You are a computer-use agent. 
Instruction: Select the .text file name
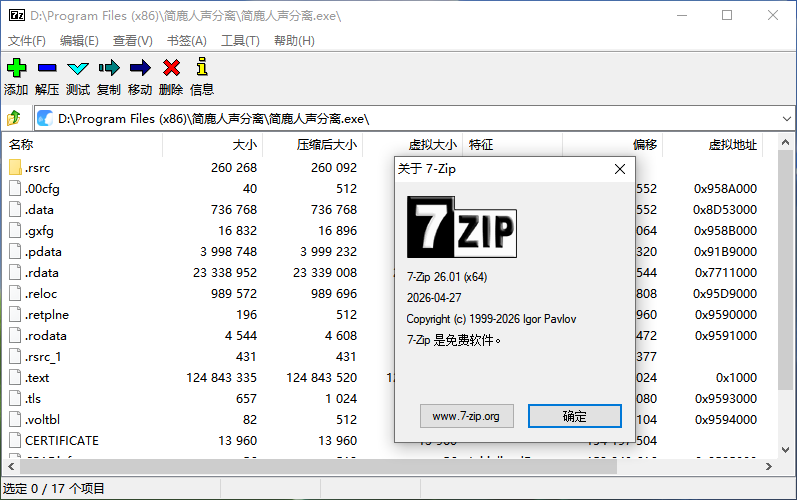tap(37, 378)
